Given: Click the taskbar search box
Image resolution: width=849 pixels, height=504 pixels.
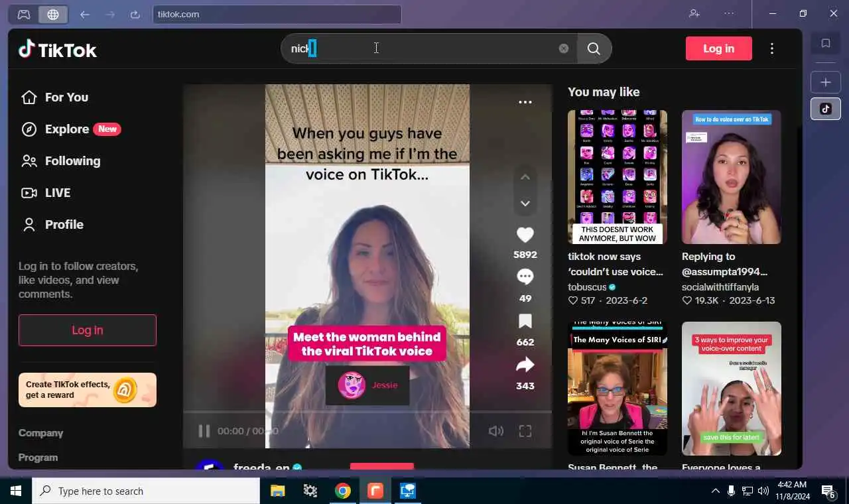Looking at the screenshot, I should (146, 491).
